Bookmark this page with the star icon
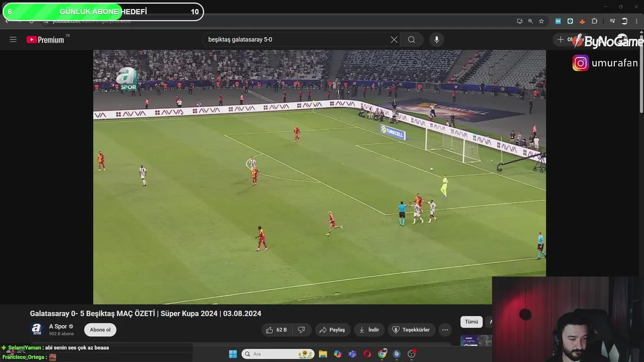 pos(541,21)
